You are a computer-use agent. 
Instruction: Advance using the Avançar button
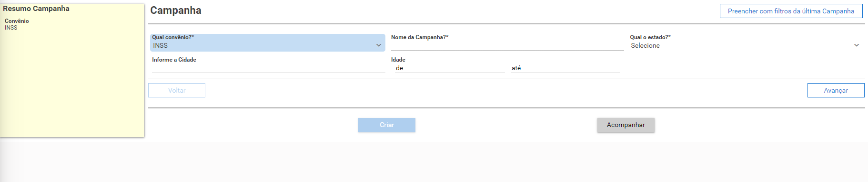(836, 90)
